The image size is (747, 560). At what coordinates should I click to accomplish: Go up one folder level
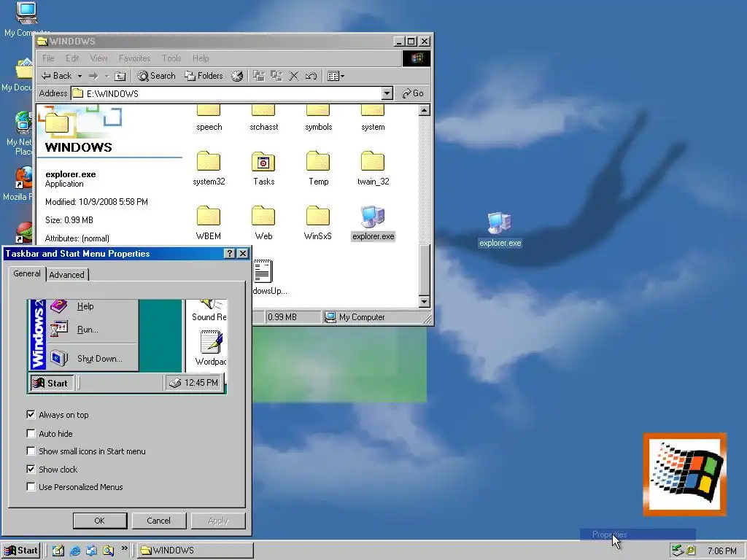click(120, 76)
